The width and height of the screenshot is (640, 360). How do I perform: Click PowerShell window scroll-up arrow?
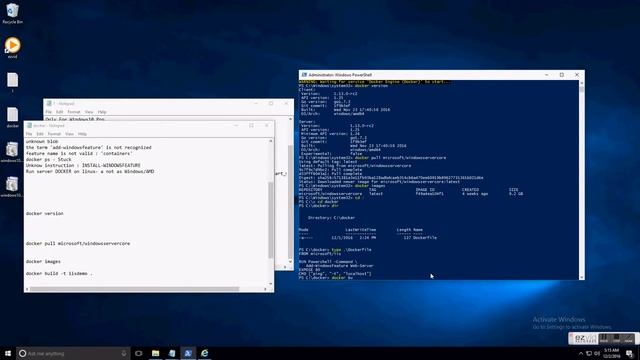click(x=581, y=83)
